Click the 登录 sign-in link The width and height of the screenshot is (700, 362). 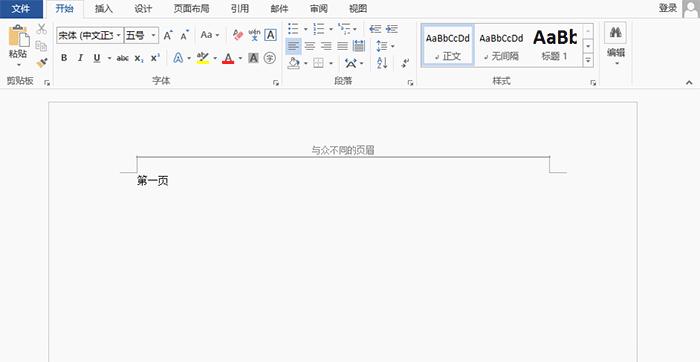[x=667, y=8]
